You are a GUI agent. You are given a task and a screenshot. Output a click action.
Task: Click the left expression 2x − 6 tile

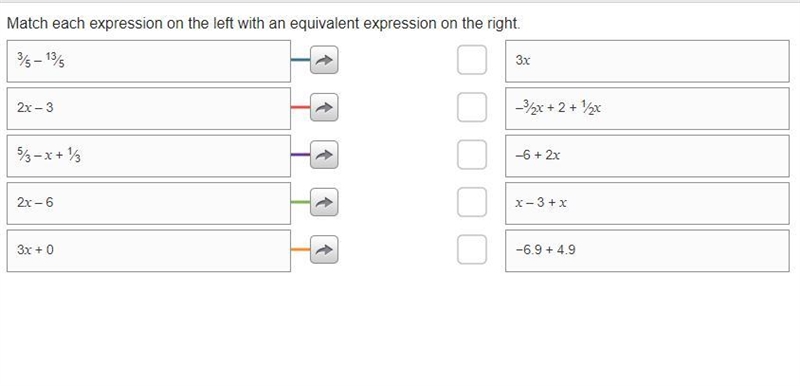pyautogui.click(x=149, y=203)
